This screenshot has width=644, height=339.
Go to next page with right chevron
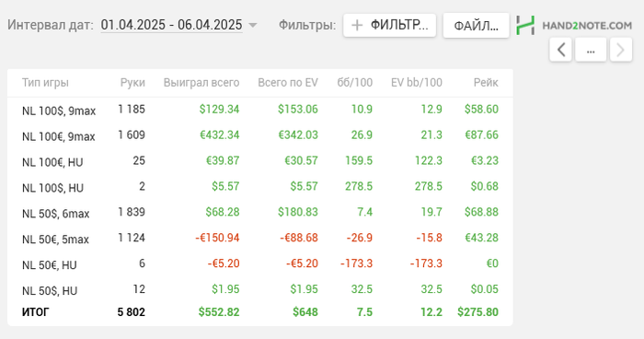[x=621, y=50]
